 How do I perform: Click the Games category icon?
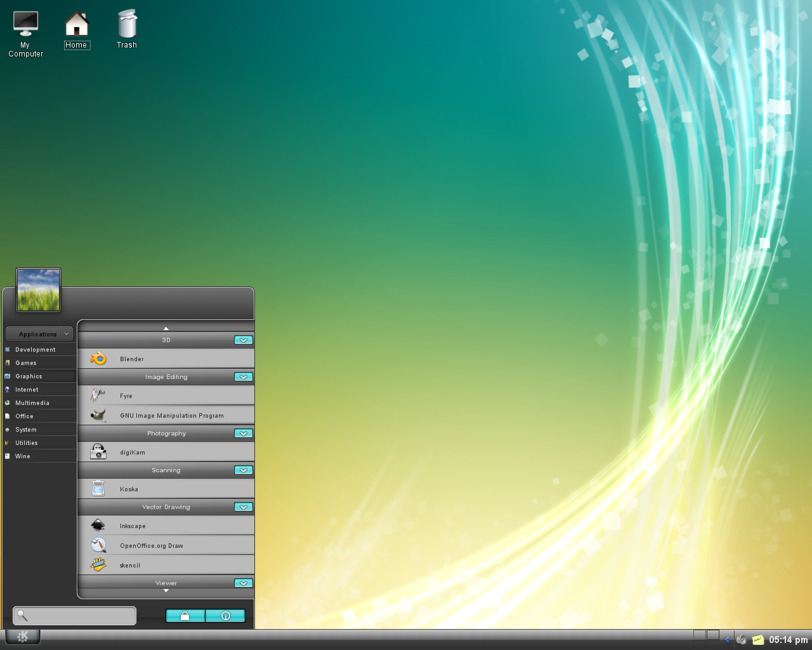pos(8,363)
